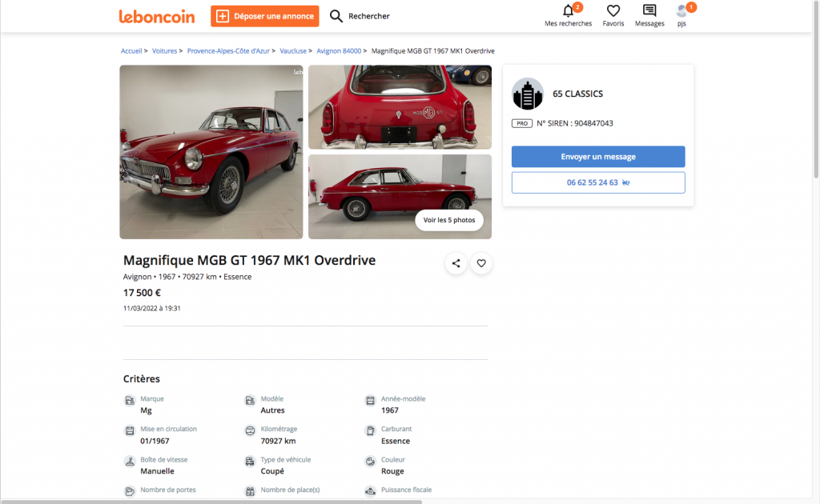The width and height of the screenshot is (820, 504).
Task: Go to Vaucluse breadcrumb
Action: (293, 50)
